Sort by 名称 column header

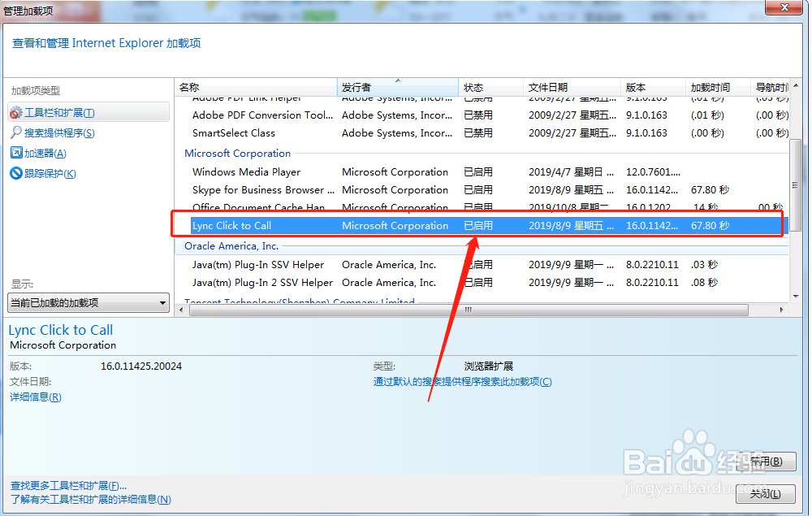coord(256,87)
